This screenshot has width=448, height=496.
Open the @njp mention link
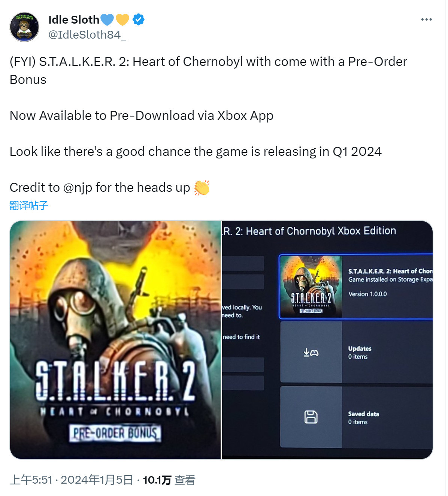[78, 187]
